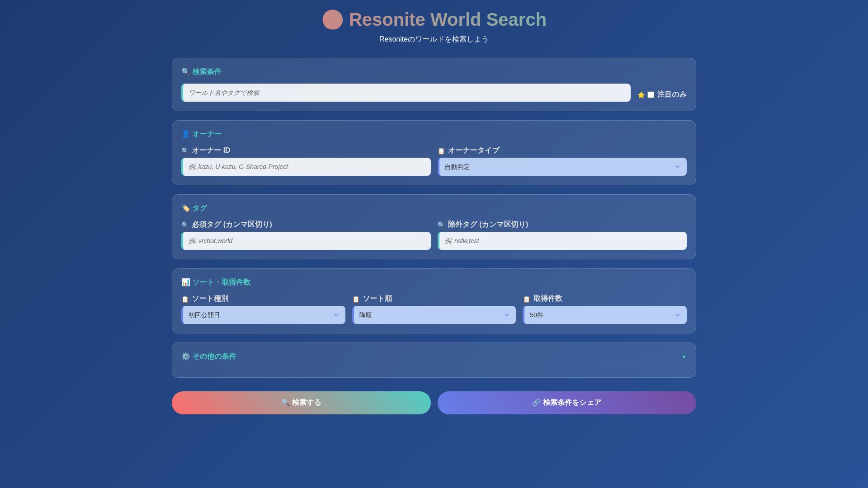Image resolution: width=868 pixels, height=488 pixels.
Task: Click the 検索条件 section heading text
Action: coord(207,72)
